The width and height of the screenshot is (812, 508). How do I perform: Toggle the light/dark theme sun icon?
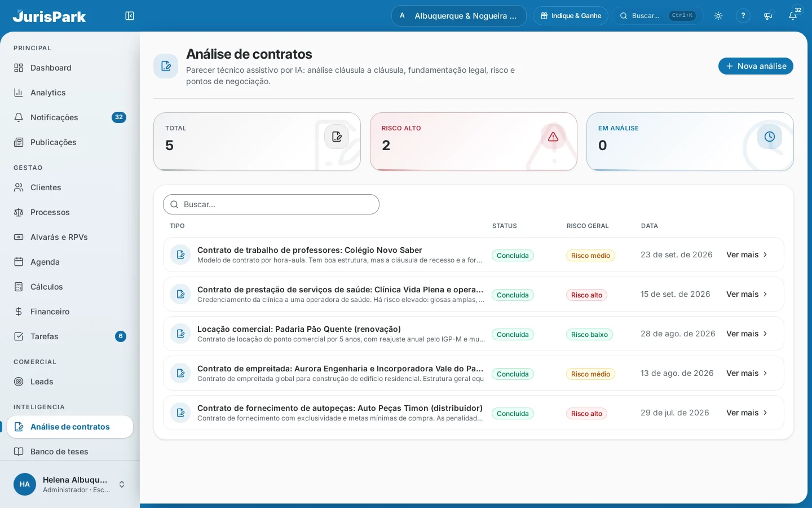tap(718, 16)
